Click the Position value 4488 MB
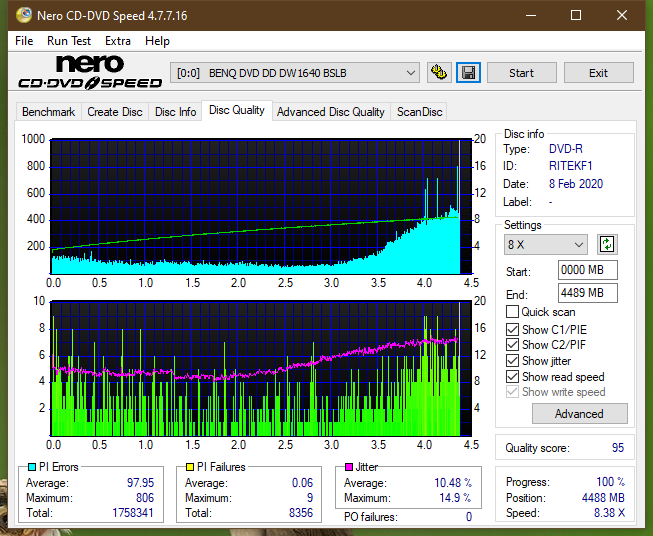Screen dimensions: 653x536 point(603,498)
